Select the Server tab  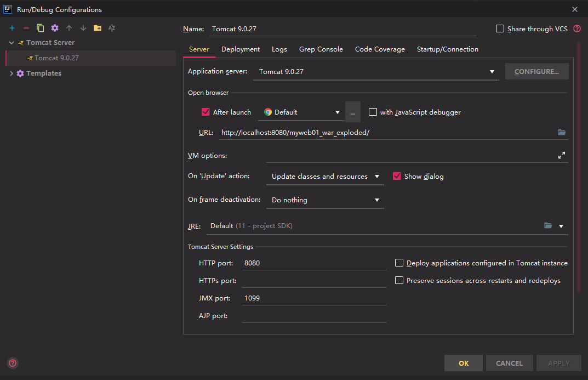pyautogui.click(x=199, y=49)
